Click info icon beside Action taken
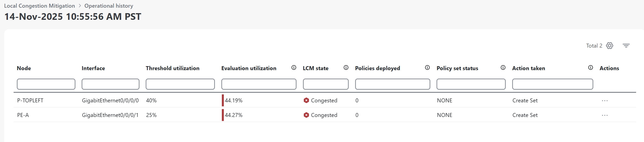 tap(591, 68)
